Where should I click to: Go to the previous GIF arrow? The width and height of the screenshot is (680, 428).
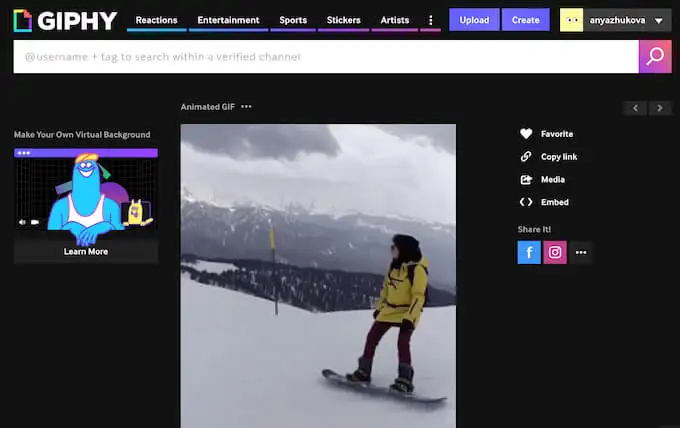[635, 108]
